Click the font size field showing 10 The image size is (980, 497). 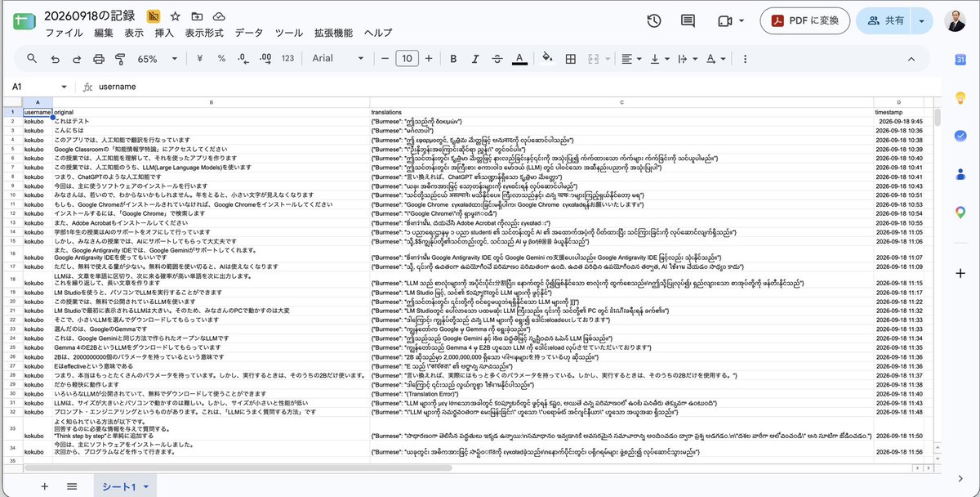point(406,58)
